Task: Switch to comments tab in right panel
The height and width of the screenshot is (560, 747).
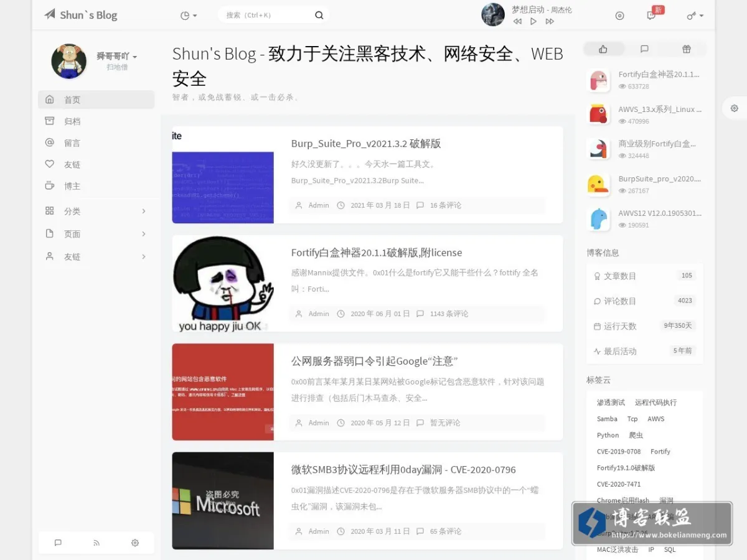Action: click(x=644, y=49)
